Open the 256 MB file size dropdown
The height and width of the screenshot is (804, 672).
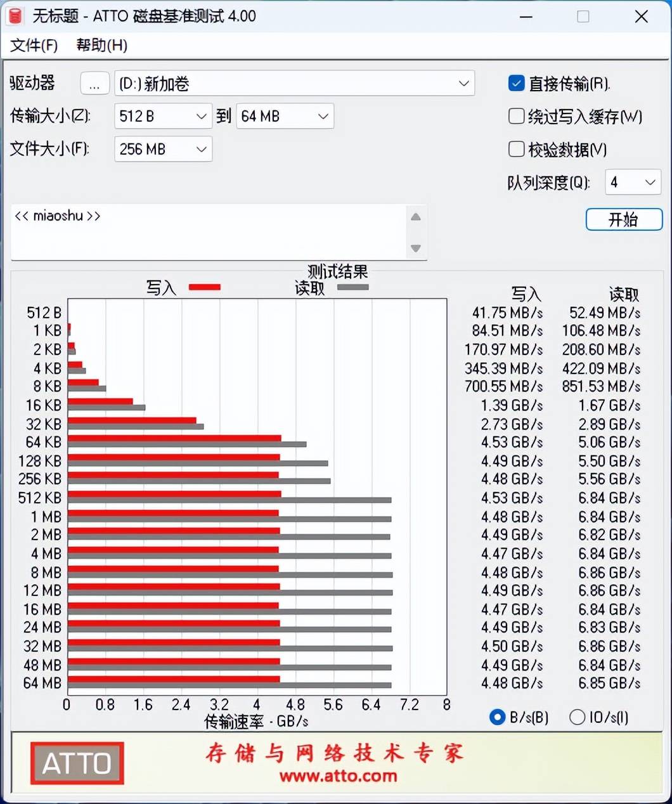coord(163,149)
